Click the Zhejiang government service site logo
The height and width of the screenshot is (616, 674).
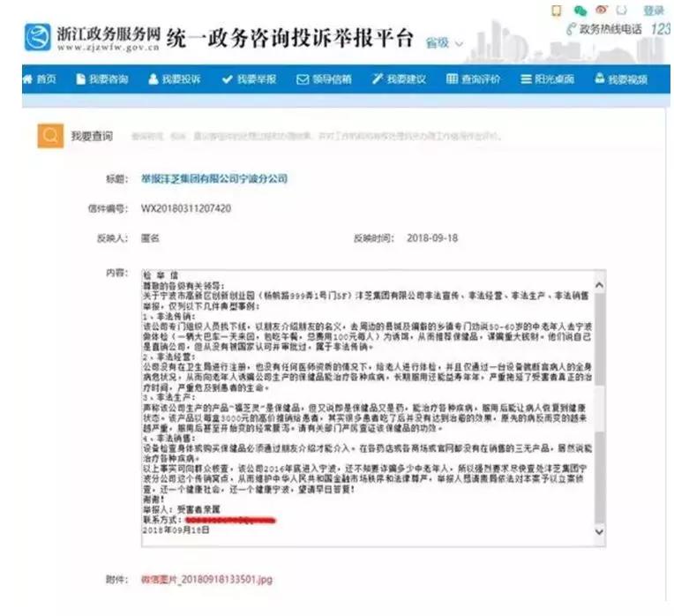37,37
